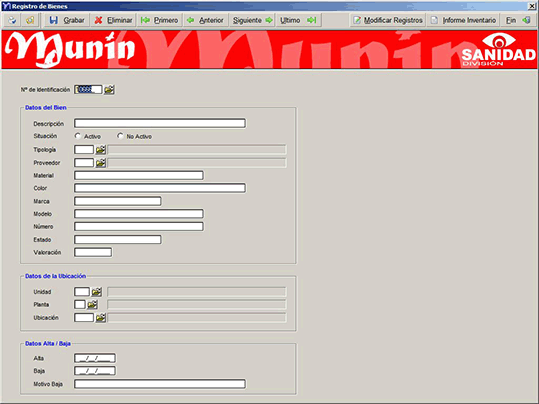This screenshot has height=404, width=539.
Task: Go to the first record with Primero
Action: coord(160,20)
